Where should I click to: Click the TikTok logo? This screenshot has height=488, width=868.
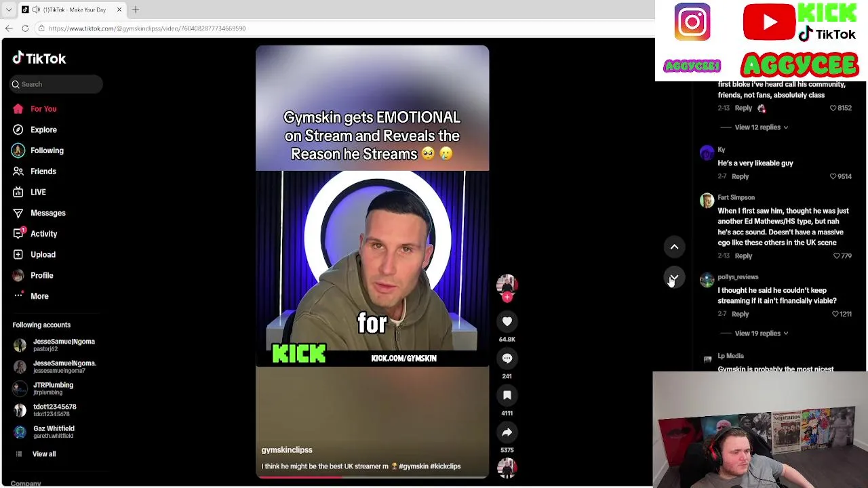pos(39,59)
